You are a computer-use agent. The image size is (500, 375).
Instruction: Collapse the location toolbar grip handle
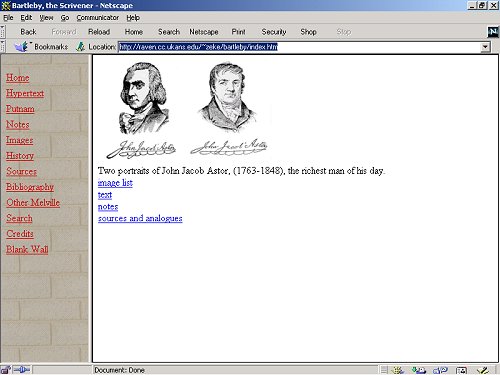[x=2, y=47]
